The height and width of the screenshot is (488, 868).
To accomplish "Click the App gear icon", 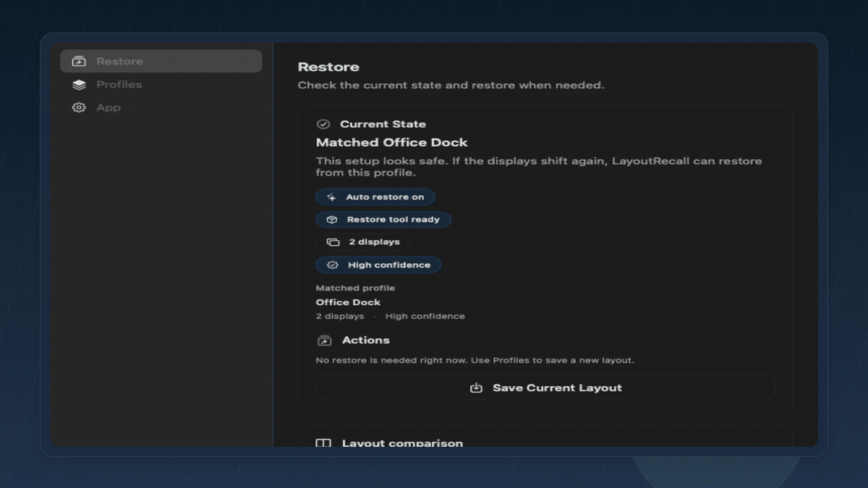I will (79, 108).
